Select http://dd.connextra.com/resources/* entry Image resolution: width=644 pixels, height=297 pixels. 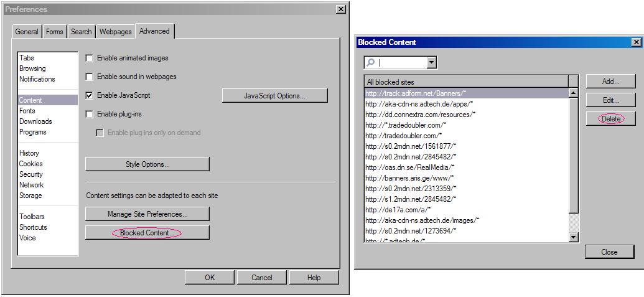(x=466, y=115)
